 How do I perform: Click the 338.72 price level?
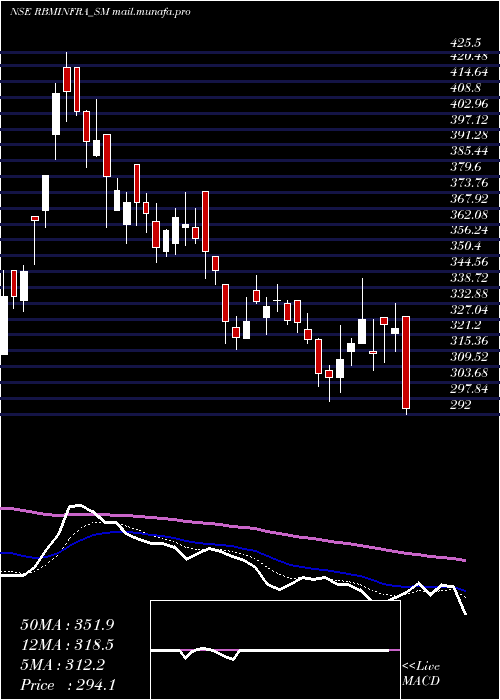[x=469, y=278]
